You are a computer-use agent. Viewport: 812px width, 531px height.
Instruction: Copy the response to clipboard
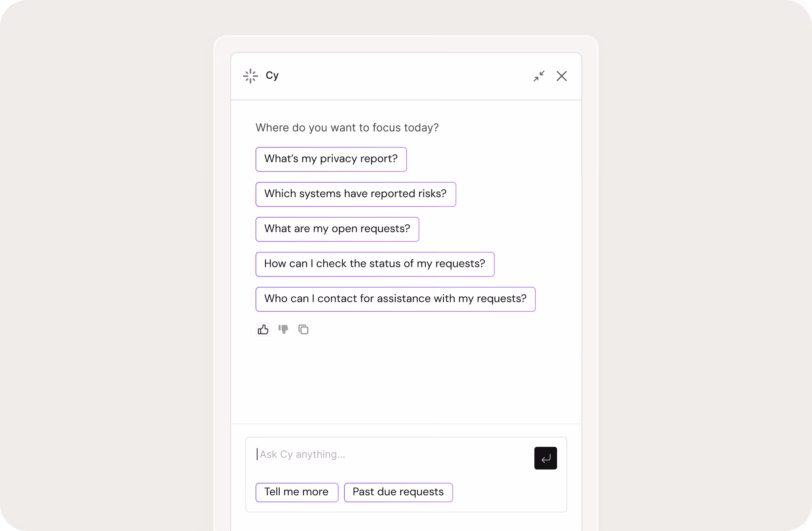pyautogui.click(x=303, y=329)
